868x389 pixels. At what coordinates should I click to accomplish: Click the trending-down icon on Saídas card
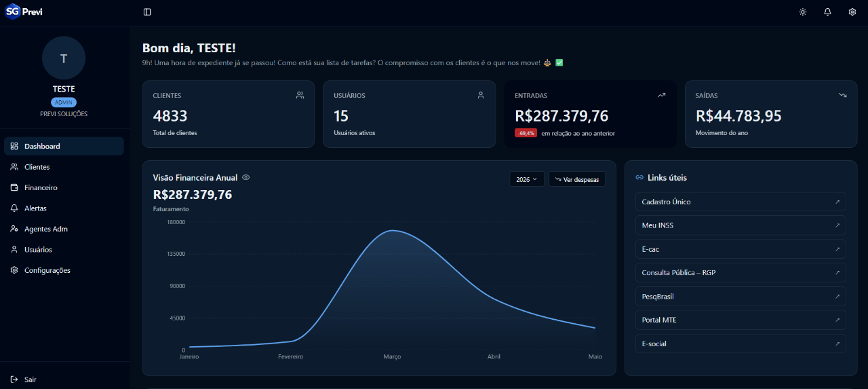(x=842, y=95)
